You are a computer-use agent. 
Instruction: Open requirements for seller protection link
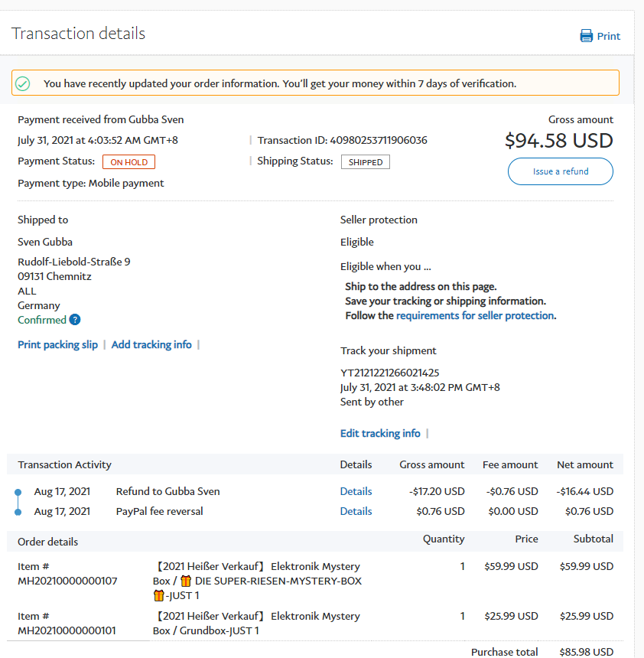pos(475,315)
